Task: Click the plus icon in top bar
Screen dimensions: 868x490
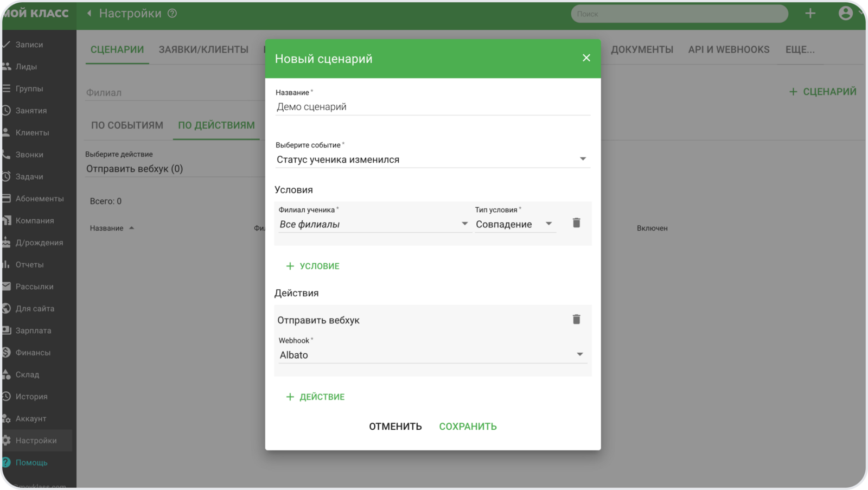Action: tap(810, 14)
